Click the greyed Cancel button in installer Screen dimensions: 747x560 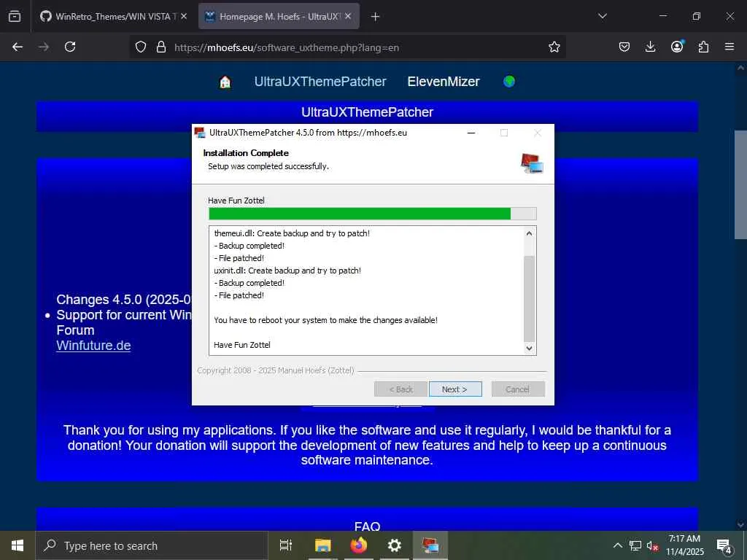click(x=518, y=389)
